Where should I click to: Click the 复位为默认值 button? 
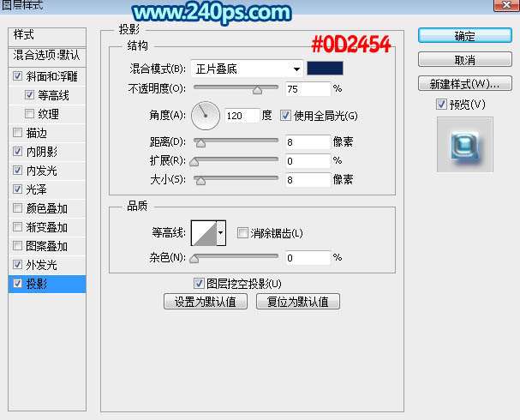click(298, 302)
